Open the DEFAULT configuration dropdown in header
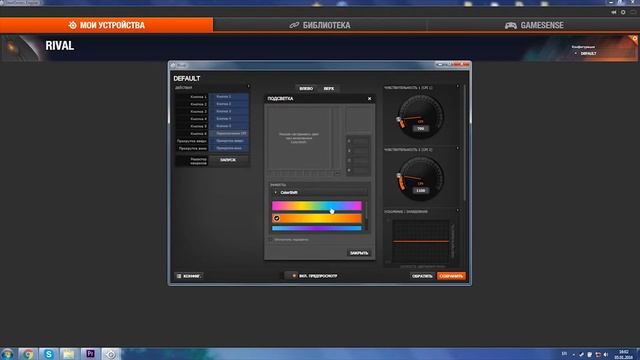This screenshot has height=360, width=640. [x=586, y=53]
